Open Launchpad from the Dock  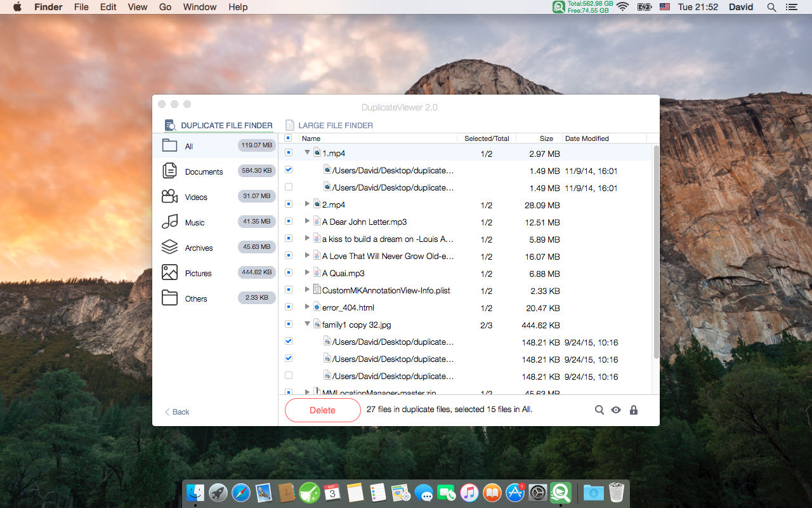point(218,493)
